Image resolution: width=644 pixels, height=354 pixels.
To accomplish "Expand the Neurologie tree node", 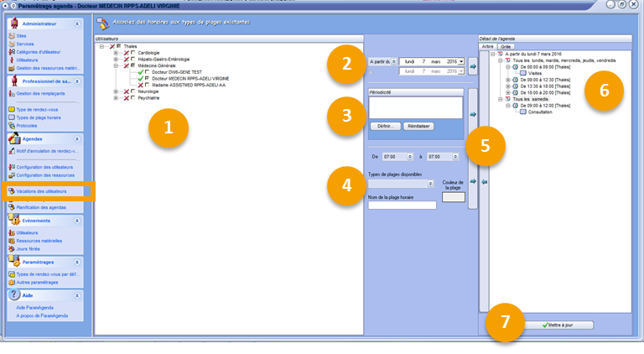I will [116, 91].
